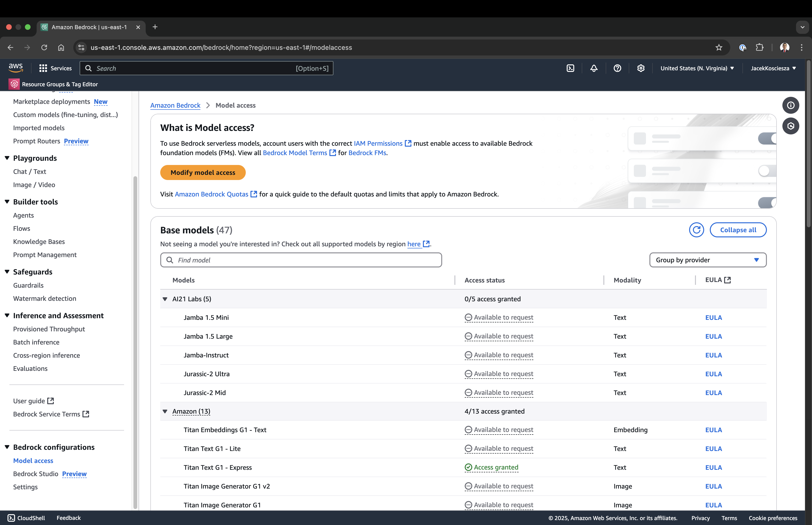Open the Chrome three-dot menu

coord(801,47)
